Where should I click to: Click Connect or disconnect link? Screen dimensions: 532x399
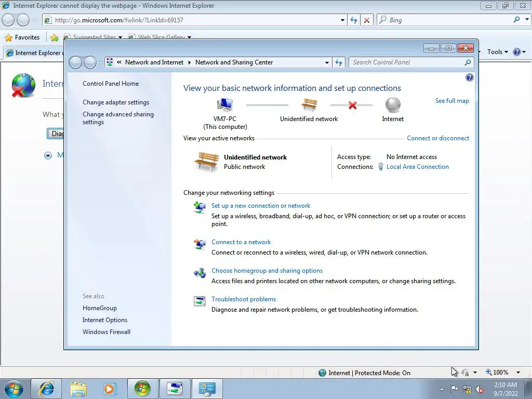coord(438,138)
